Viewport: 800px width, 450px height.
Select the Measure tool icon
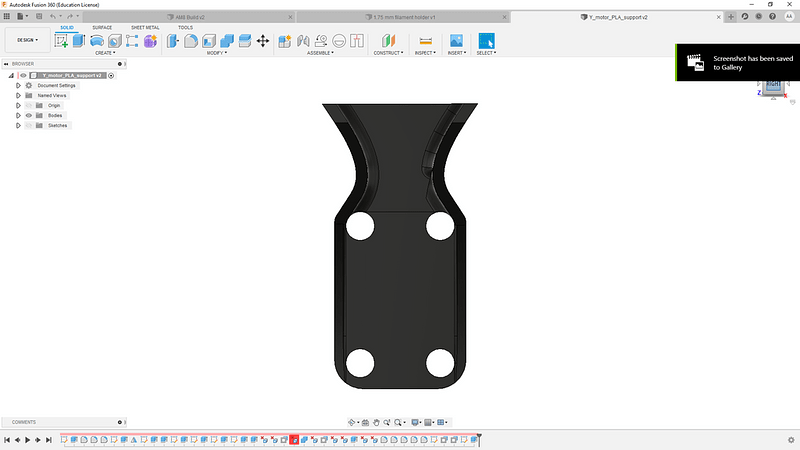click(426, 41)
